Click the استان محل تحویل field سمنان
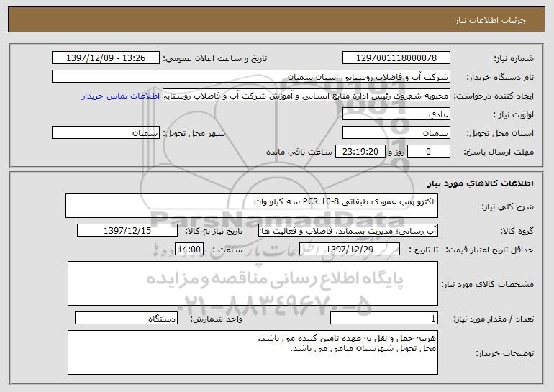The width and height of the screenshot is (554, 392). 396,132
